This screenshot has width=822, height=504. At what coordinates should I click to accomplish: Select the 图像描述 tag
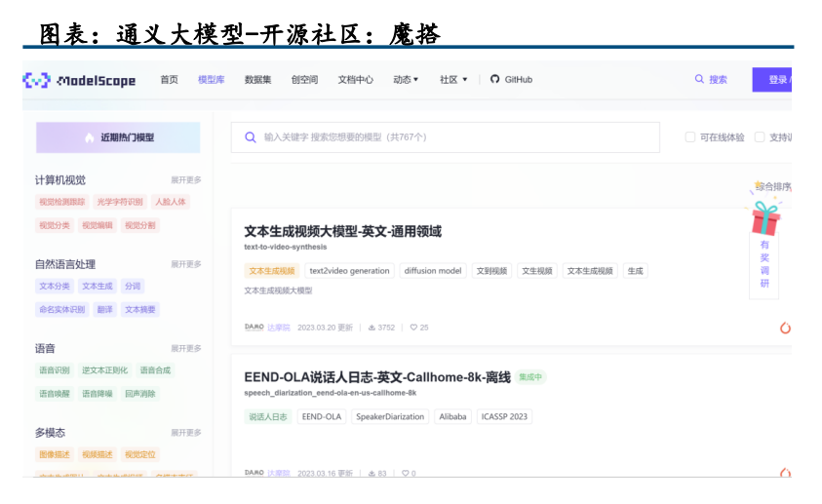55,454
